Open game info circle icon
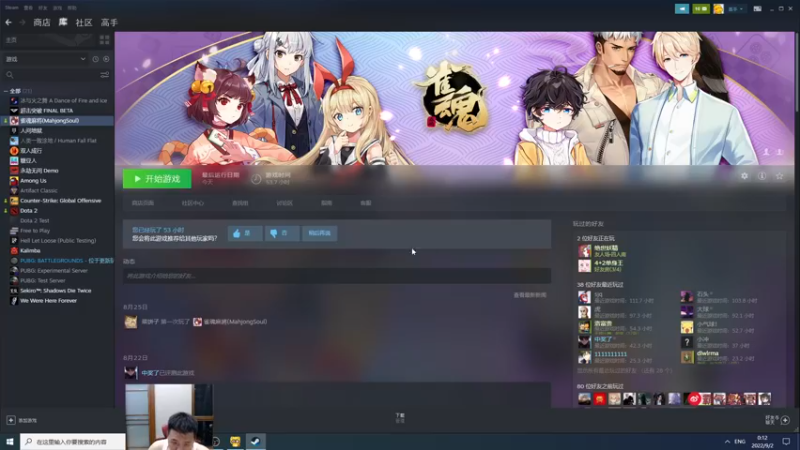 pos(762,176)
